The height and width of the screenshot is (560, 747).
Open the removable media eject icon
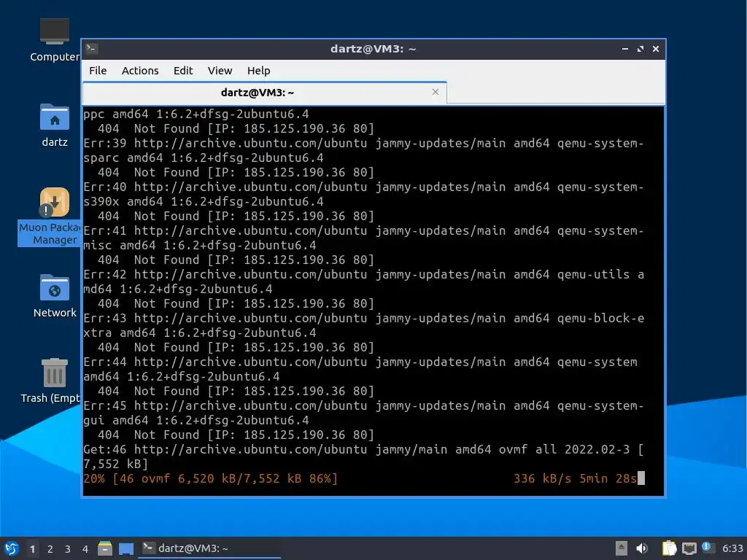point(622,548)
